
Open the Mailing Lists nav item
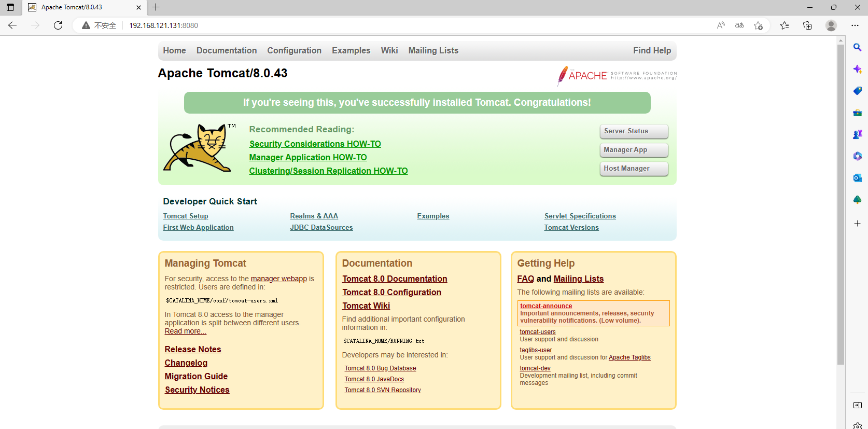point(433,51)
